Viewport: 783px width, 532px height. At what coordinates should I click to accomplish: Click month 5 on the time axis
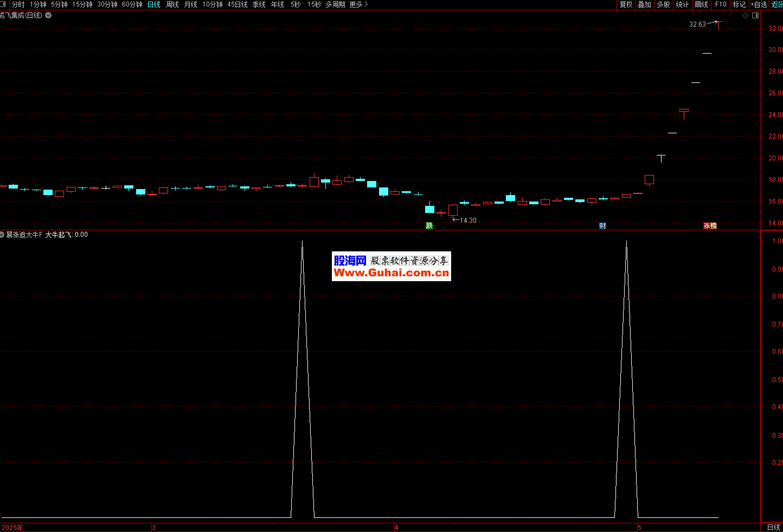(x=640, y=528)
